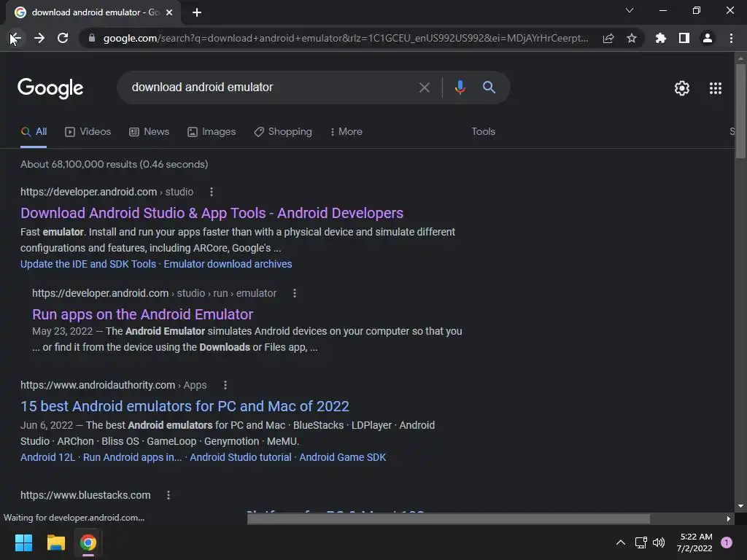Open '15 best Android emulators for PC and Mac' result
Image resolution: width=747 pixels, height=560 pixels.
(x=185, y=406)
